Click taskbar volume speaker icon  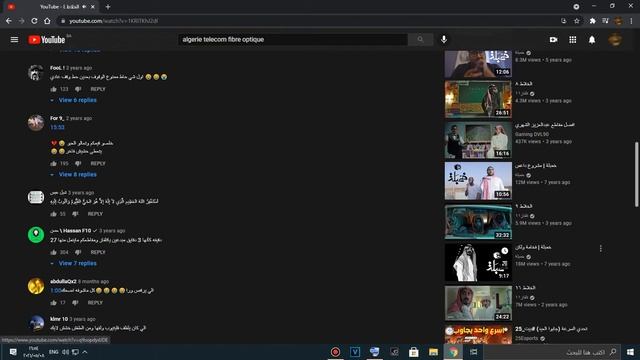click(65, 352)
